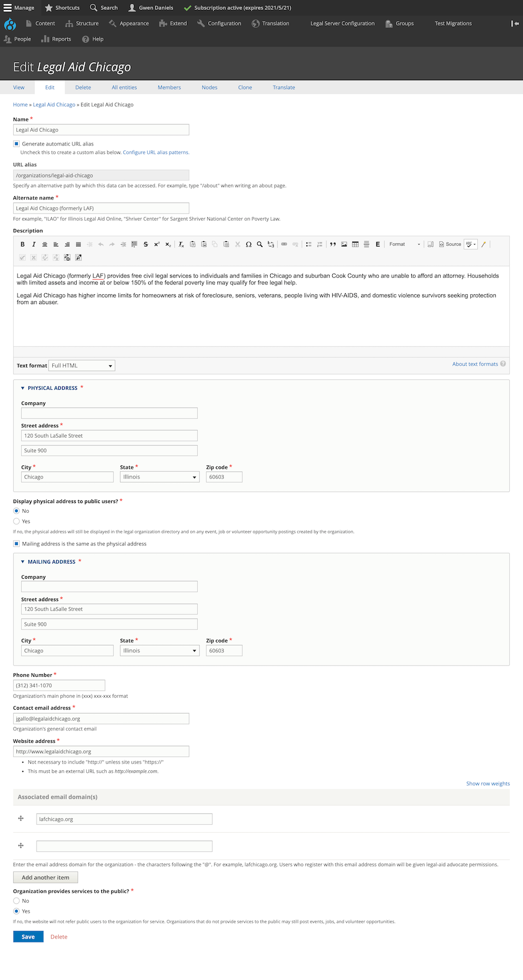
Task: Select No for services to the public
Action: click(x=16, y=900)
